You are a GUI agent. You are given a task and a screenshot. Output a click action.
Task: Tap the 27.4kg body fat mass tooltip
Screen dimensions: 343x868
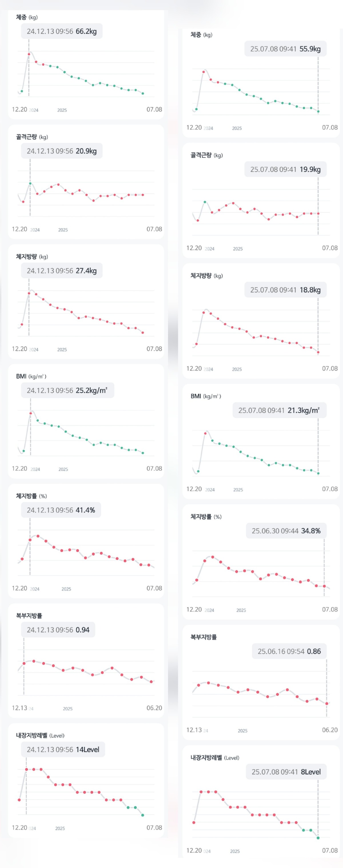click(62, 271)
